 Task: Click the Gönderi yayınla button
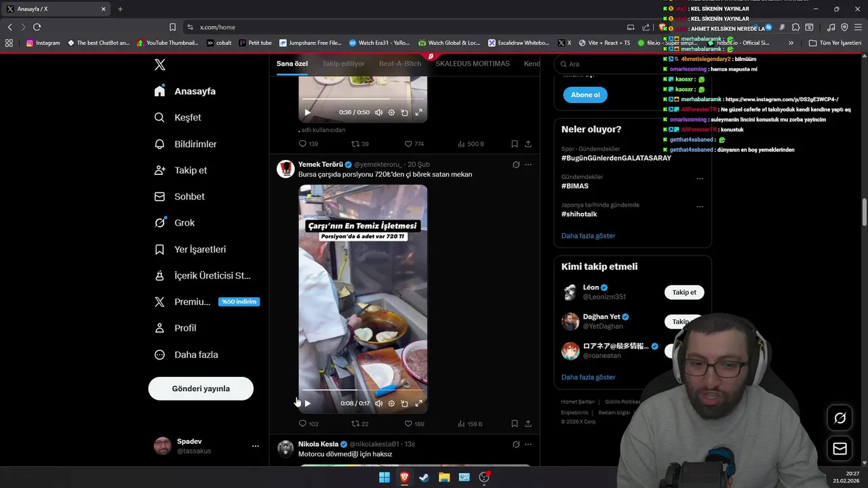click(201, 388)
